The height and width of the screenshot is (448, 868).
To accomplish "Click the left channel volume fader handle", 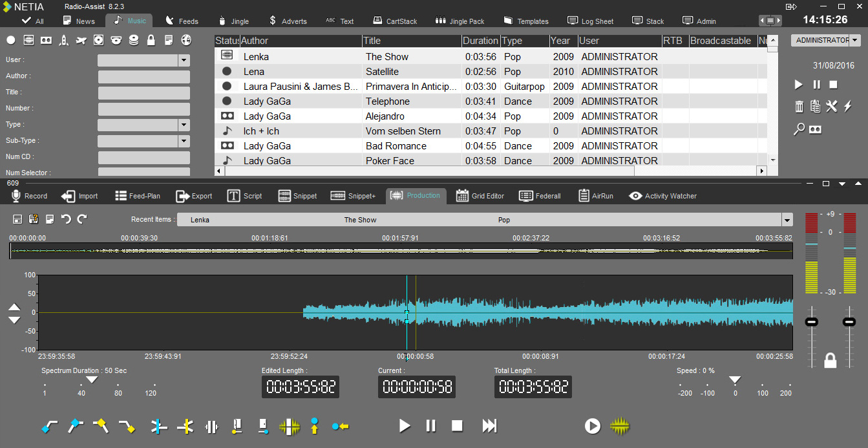I will (812, 321).
